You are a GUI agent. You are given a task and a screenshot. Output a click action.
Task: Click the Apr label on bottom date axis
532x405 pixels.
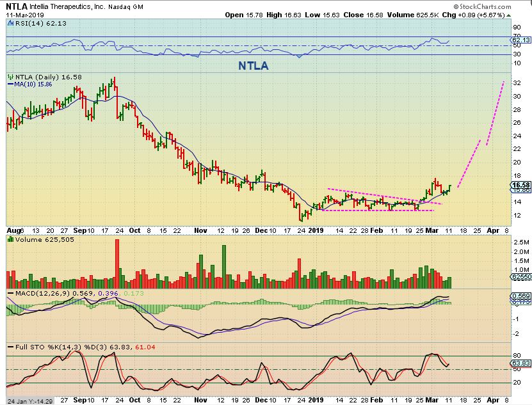coord(493,401)
